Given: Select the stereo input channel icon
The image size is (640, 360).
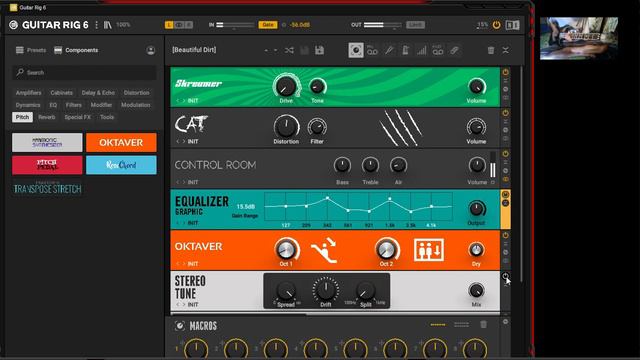Looking at the screenshot, I should point(179,25).
